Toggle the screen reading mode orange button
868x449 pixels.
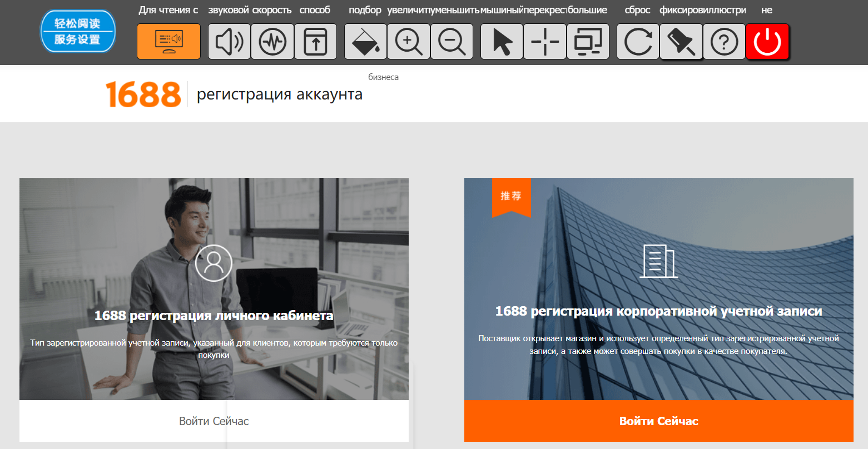click(168, 41)
